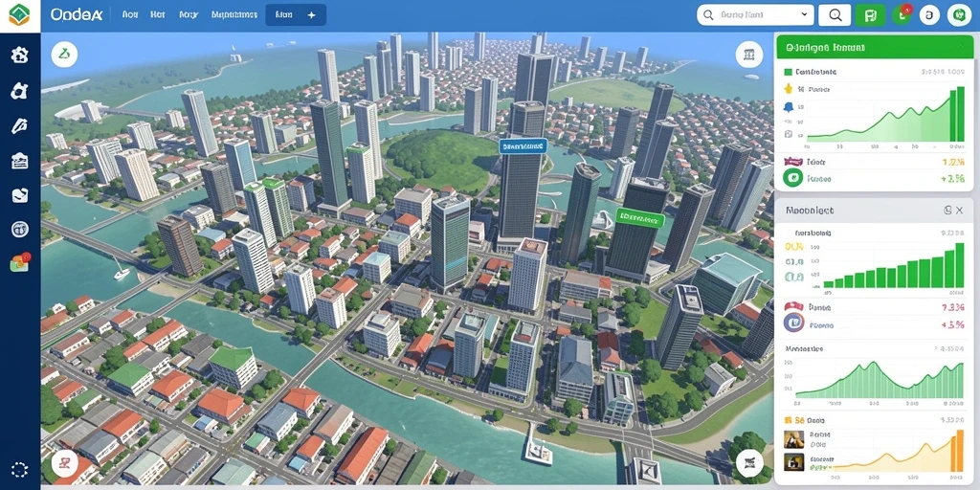Viewport: 980px width, 490px height.
Task: Open the sidebar icon with red notification badge
Action: 20,262
